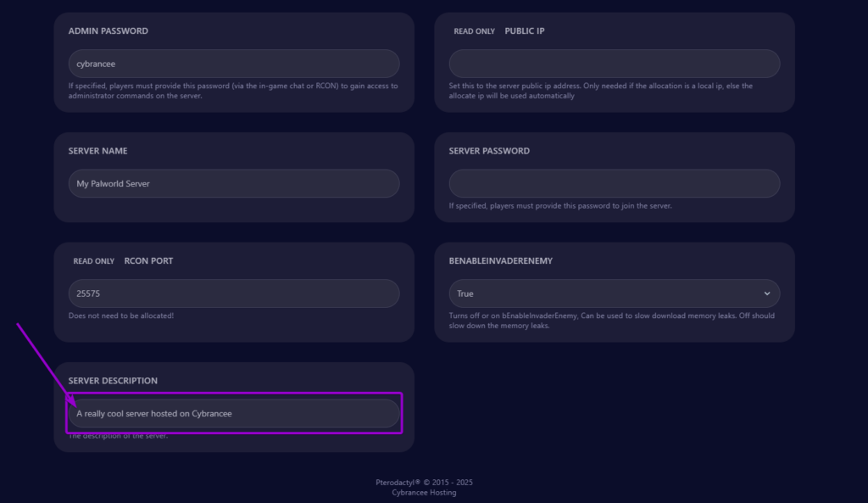Screen dimensions: 868x503
Task: Click the BENABLEINVADERENEMY heading
Action: [x=500, y=261]
